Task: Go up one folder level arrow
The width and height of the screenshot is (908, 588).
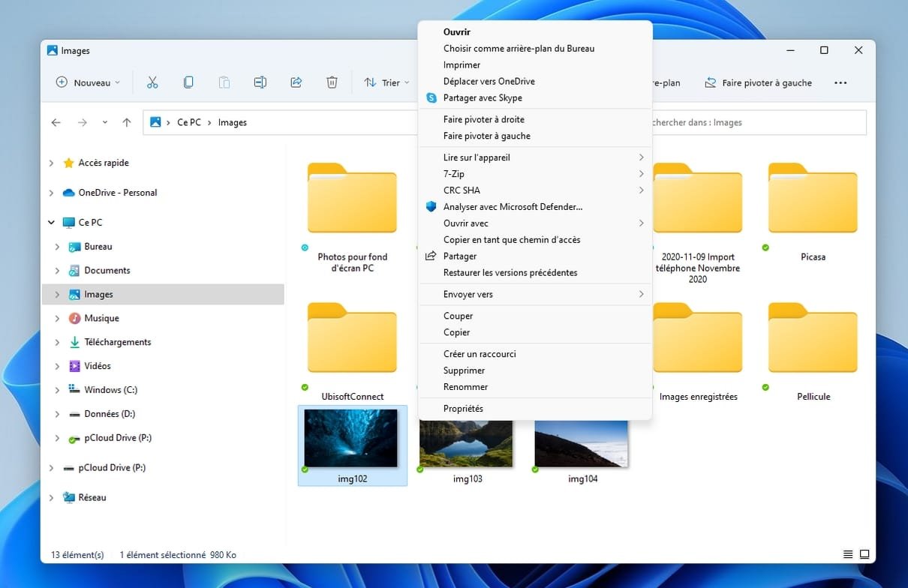Action: click(127, 122)
